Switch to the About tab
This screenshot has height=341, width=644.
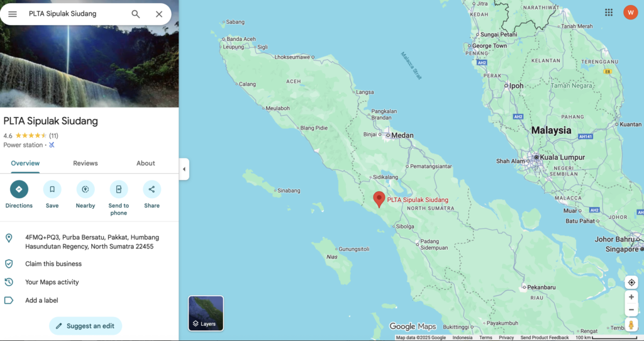145,164
